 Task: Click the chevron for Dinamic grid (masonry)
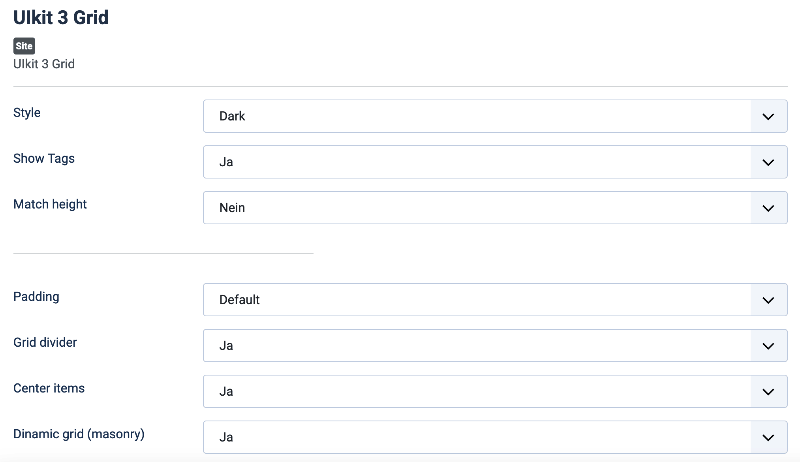point(768,438)
